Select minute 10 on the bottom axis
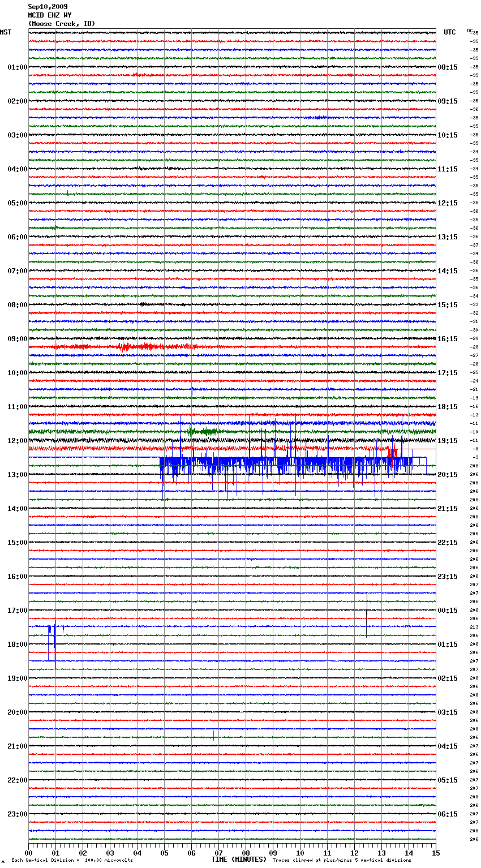The image size is (481, 868). click(300, 853)
